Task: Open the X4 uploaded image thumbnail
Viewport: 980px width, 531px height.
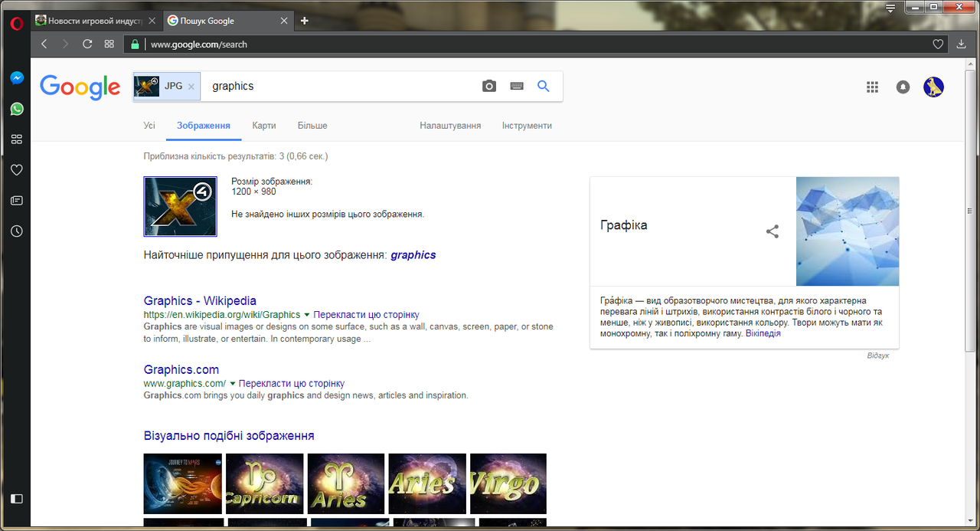Action: [x=181, y=206]
